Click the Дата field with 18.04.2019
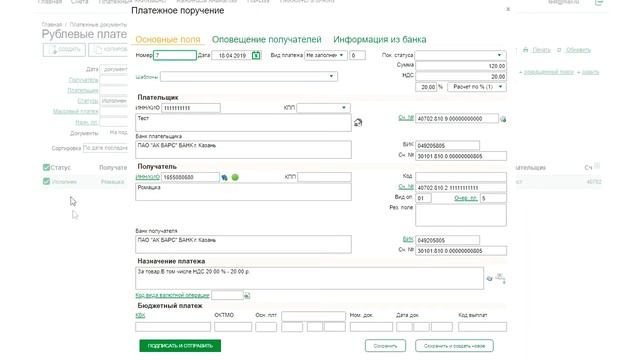 (x=231, y=55)
